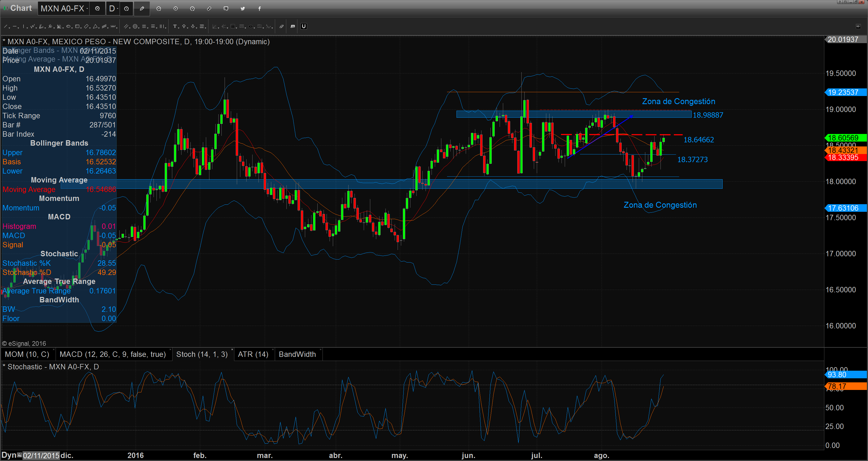Viewport: 868px width, 461px height.
Task: Click the grid squares drawing tool icon
Action: (233, 26)
